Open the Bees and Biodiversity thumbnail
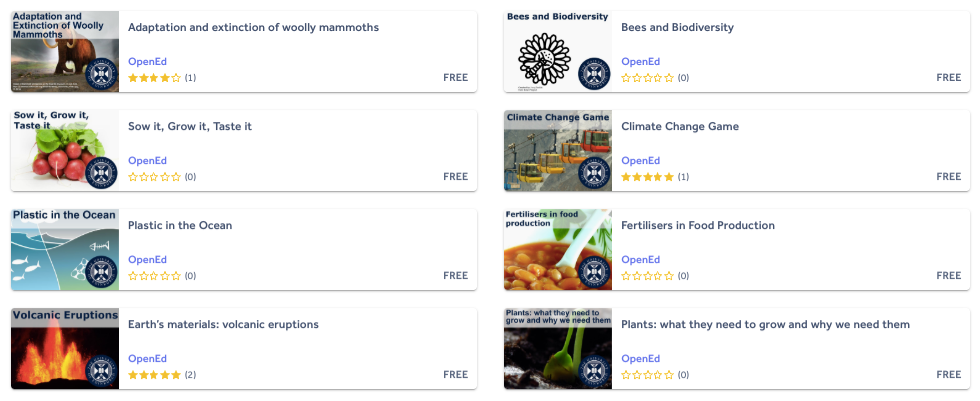980x401 pixels. click(558, 52)
